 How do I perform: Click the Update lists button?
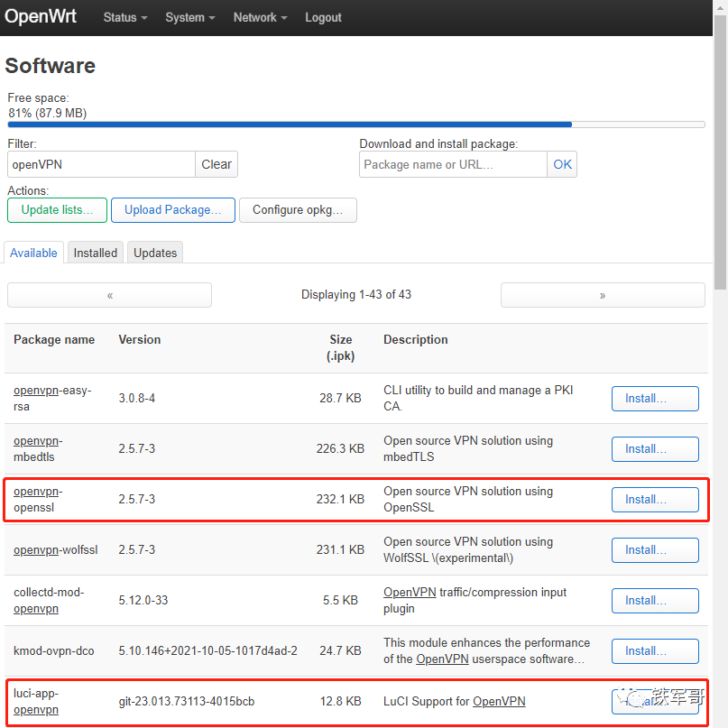pos(56,209)
